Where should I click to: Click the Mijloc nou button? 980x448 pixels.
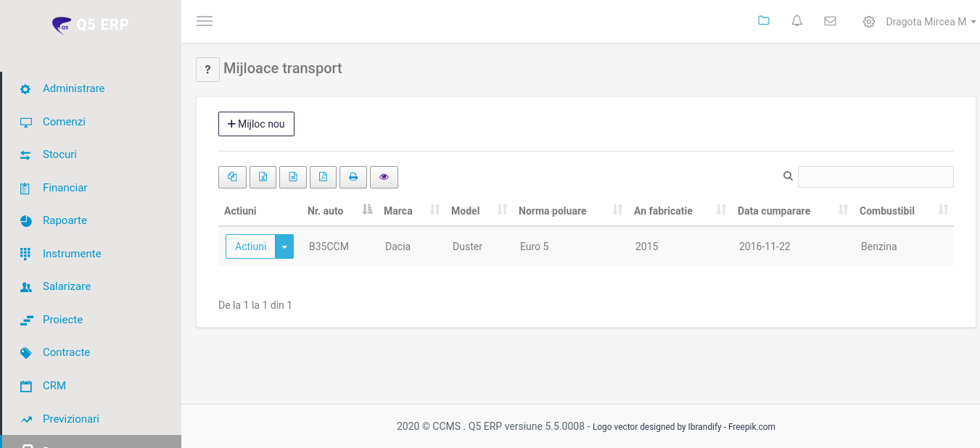pos(256,124)
